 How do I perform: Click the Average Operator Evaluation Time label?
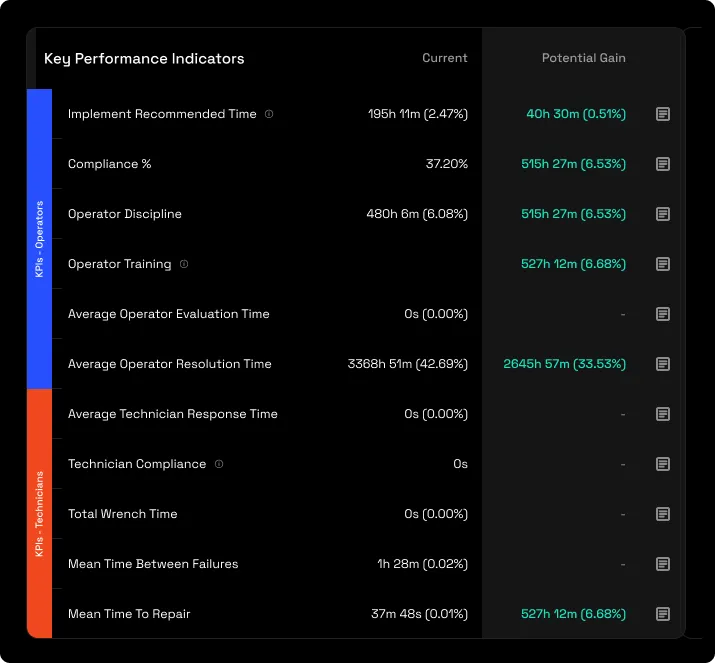click(x=168, y=314)
